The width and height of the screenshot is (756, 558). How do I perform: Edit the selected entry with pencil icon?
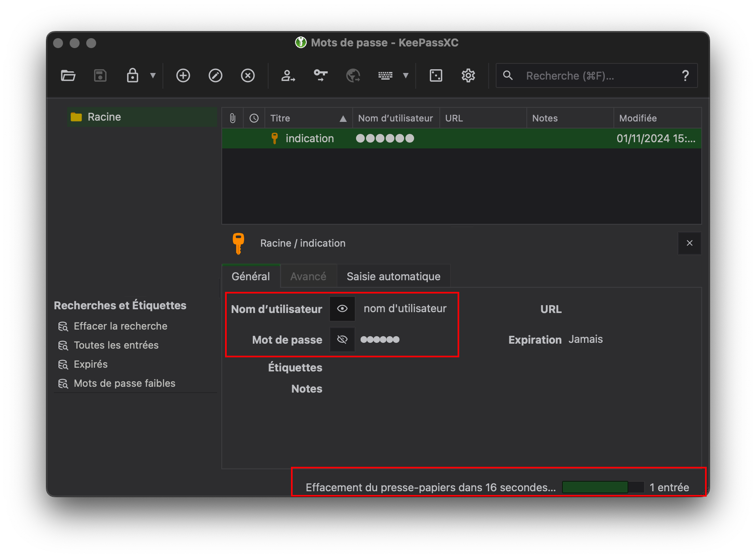tap(216, 76)
